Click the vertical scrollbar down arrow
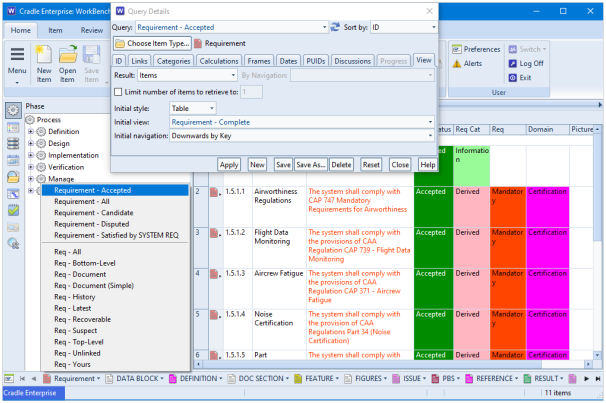The image size is (606, 403). (x=597, y=355)
